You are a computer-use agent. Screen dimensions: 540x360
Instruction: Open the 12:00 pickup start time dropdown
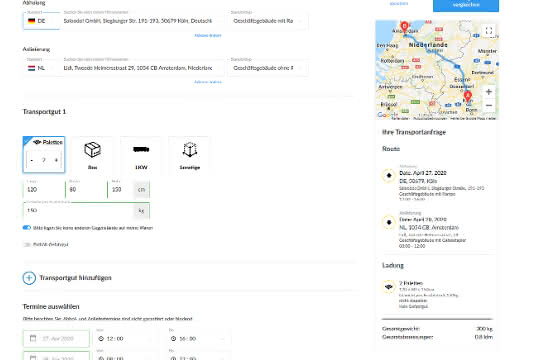click(x=126, y=339)
